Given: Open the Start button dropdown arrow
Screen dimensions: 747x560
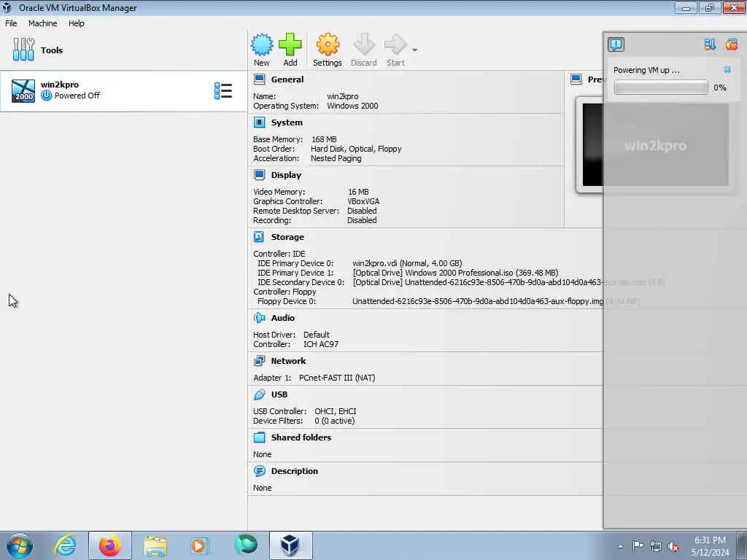Looking at the screenshot, I should (414, 50).
